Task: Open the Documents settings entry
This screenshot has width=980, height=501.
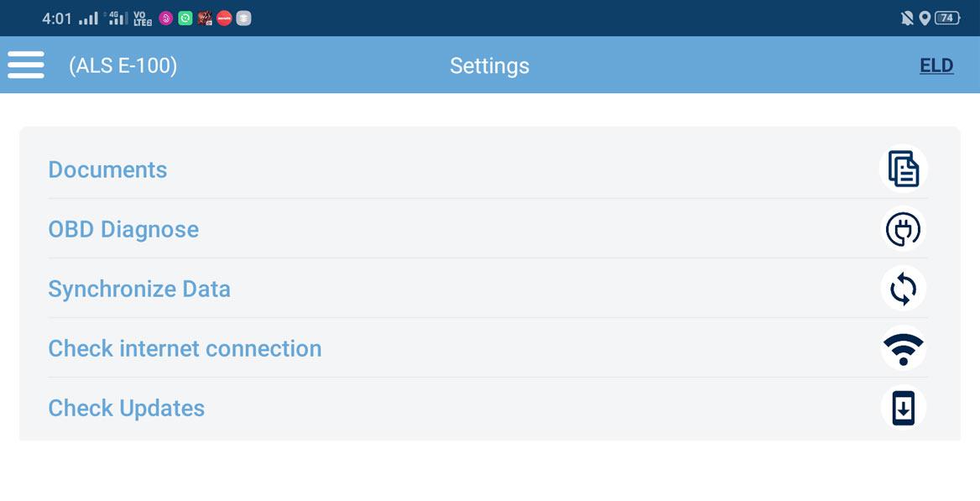Action: point(107,170)
